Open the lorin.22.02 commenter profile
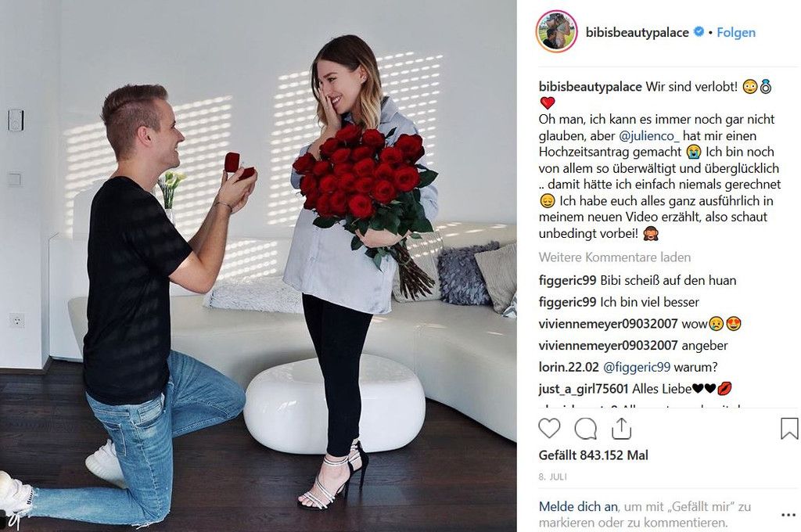Screen dimensions: 801x532 tap(569, 367)
